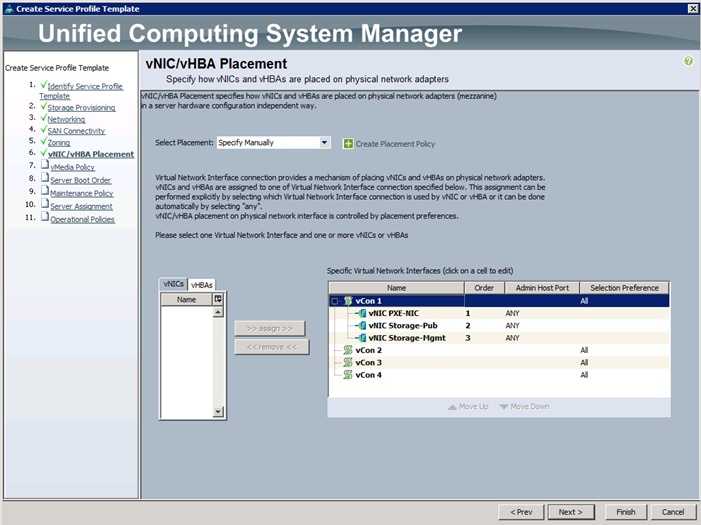Click the Name header in vHBAs list

pos(186,300)
